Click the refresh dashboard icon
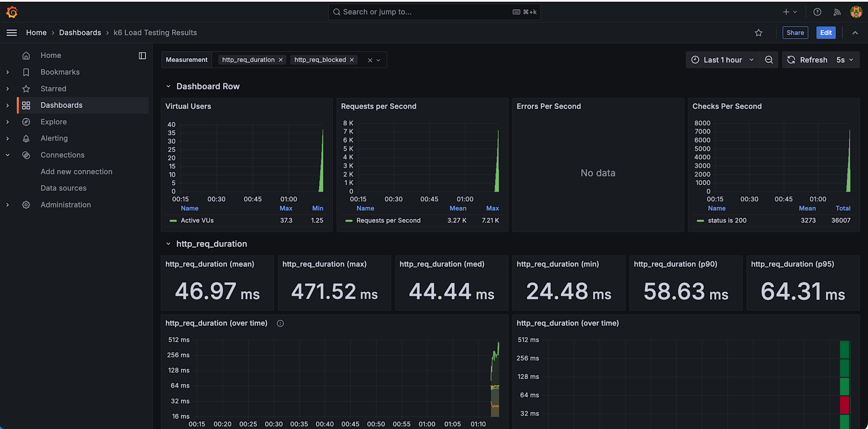This screenshot has width=868, height=429. [x=791, y=60]
